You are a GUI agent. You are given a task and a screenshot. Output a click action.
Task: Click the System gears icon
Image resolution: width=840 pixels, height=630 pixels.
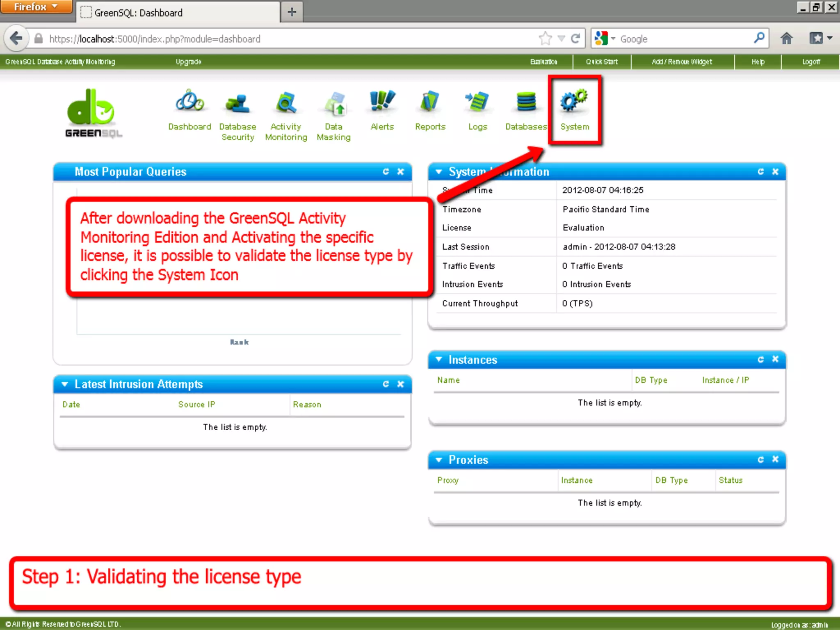pos(574,100)
